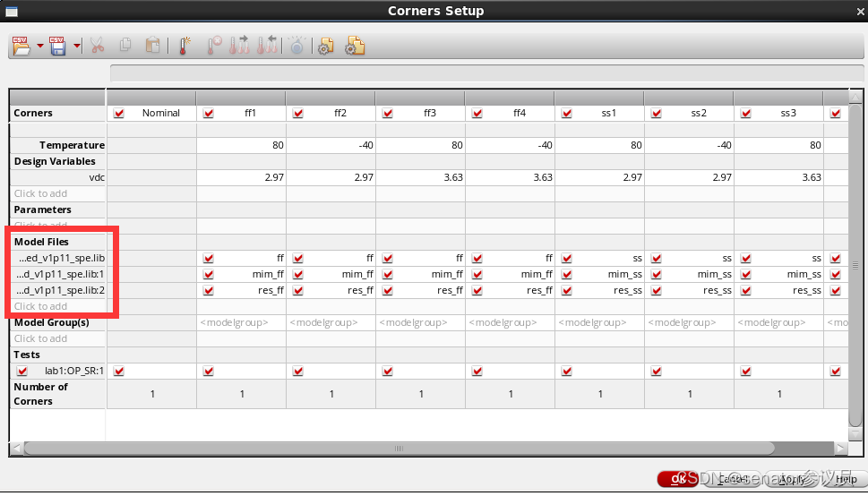Click the window menu icon in title bar
868x496 pixels.
pyautogui.click(x=11, y=11)
